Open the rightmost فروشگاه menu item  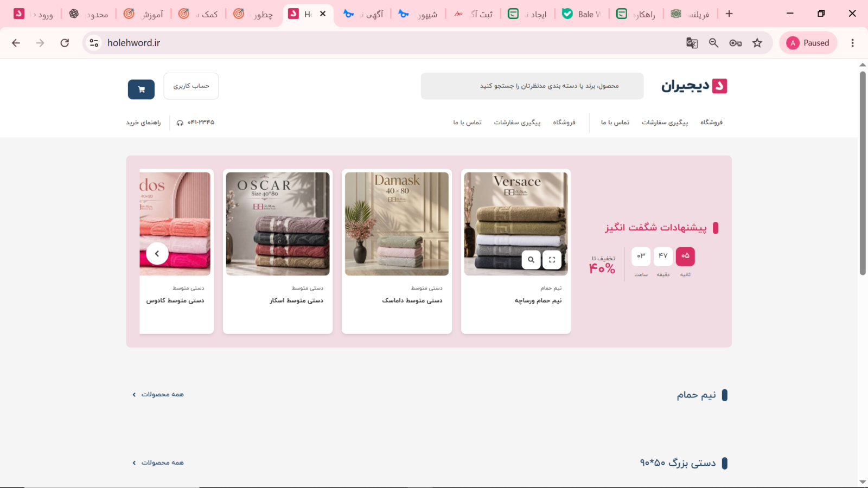(x=711, y=123)
